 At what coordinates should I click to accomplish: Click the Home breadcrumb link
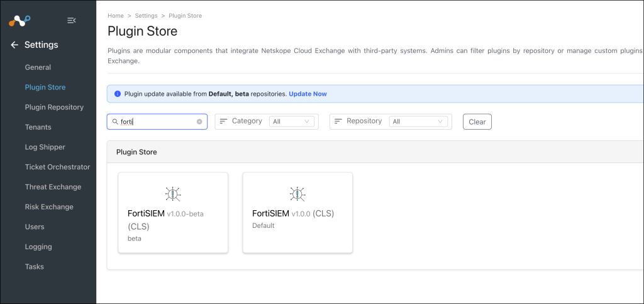point(116,16)
